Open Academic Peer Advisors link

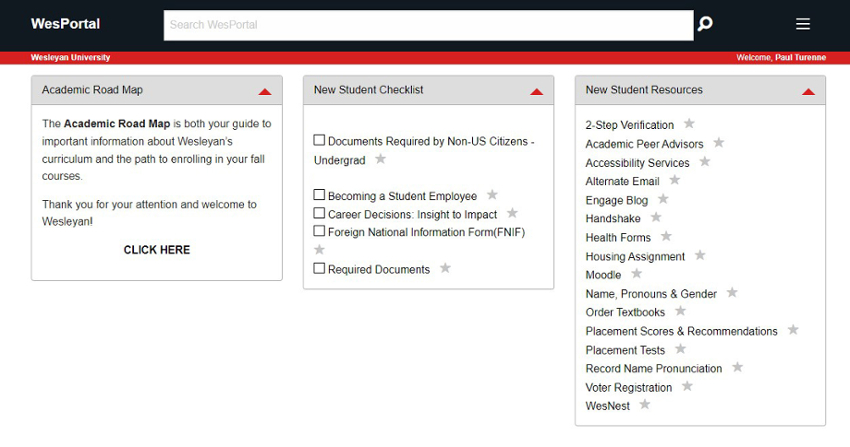click(644, 144)
